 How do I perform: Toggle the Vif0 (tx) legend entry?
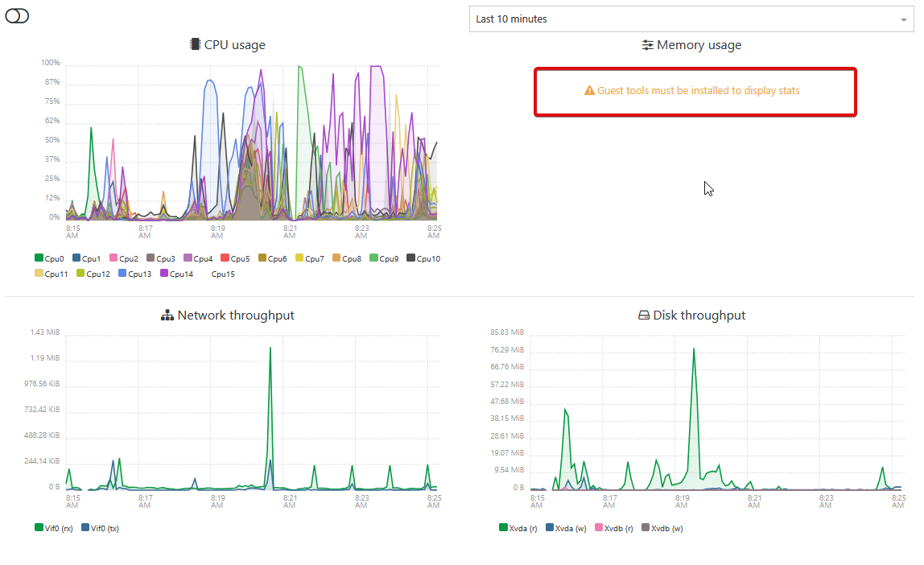click(100, 528)
